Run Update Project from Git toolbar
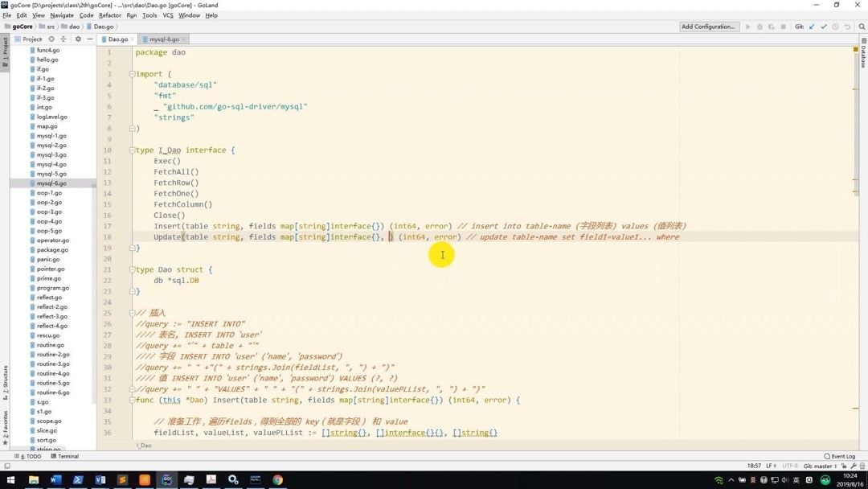This screenshot has width=868, height=489. (813, 27)
